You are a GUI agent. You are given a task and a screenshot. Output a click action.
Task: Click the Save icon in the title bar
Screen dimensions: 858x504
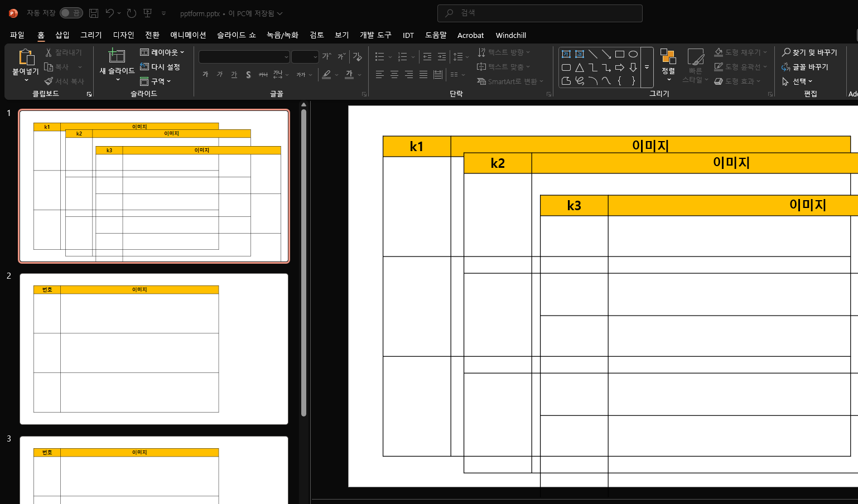(x=94, y=13)
